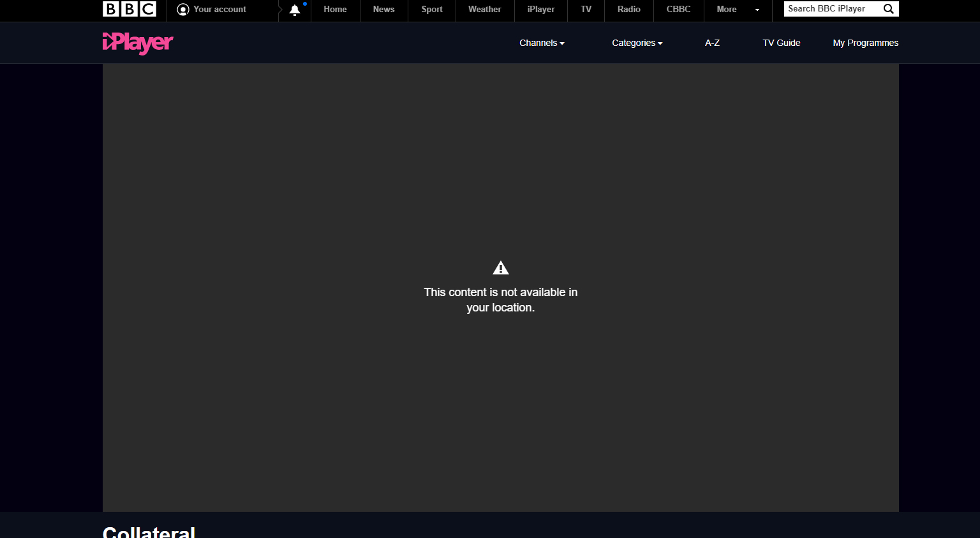Open My Programmes
Screen dimensions: 980x538
click(x=866, y=43)
